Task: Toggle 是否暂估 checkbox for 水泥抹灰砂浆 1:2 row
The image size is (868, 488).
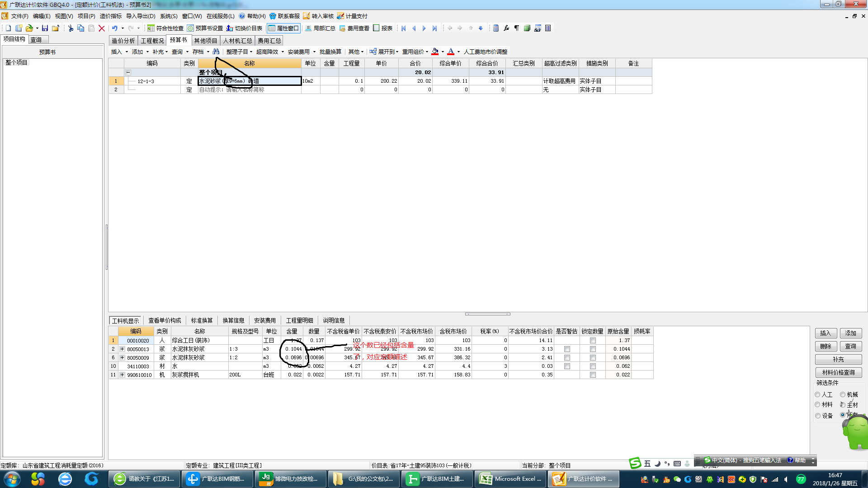Action: click(567, 358)
